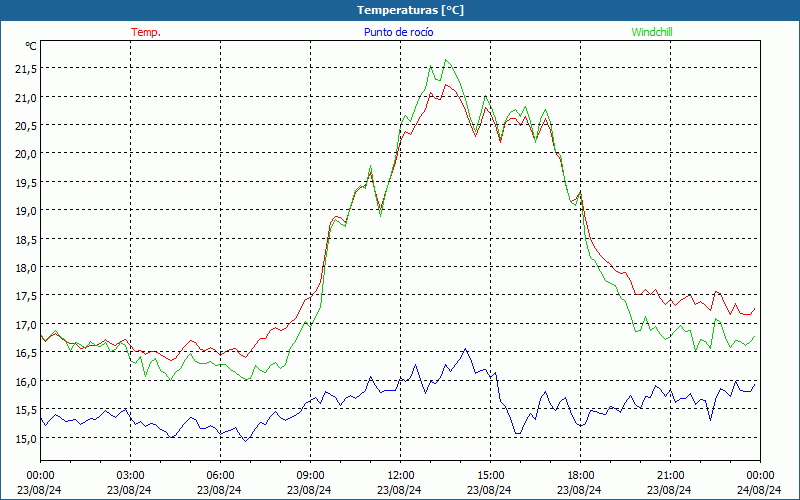
Task: Click the Temperaturas [°C] chart title
Action: (411, 10)
